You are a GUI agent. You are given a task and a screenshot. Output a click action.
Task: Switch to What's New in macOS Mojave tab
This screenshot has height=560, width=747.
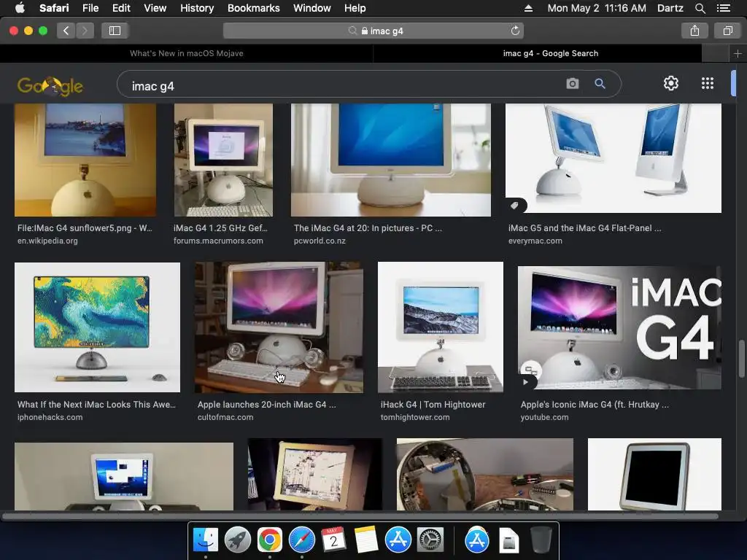(x=186, y=53)
